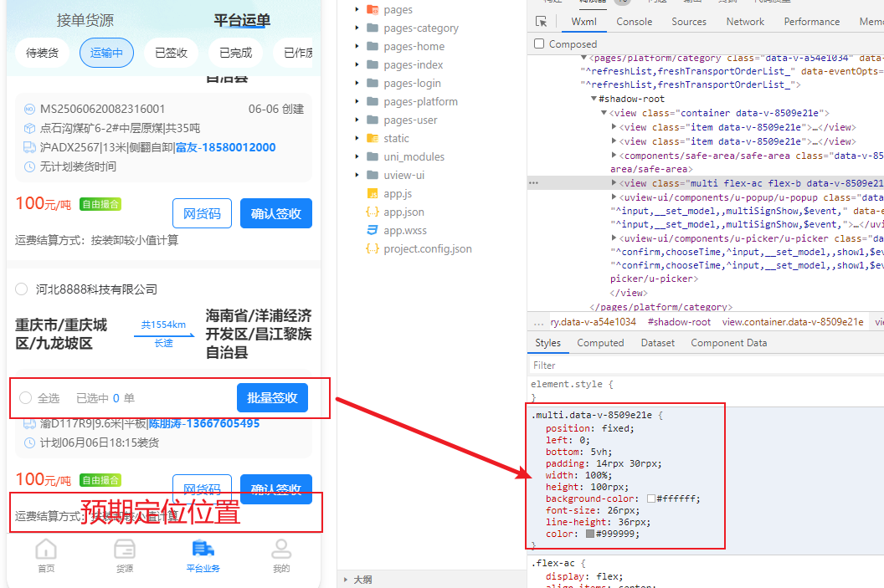Click the pages folder icon

(372, 9)
